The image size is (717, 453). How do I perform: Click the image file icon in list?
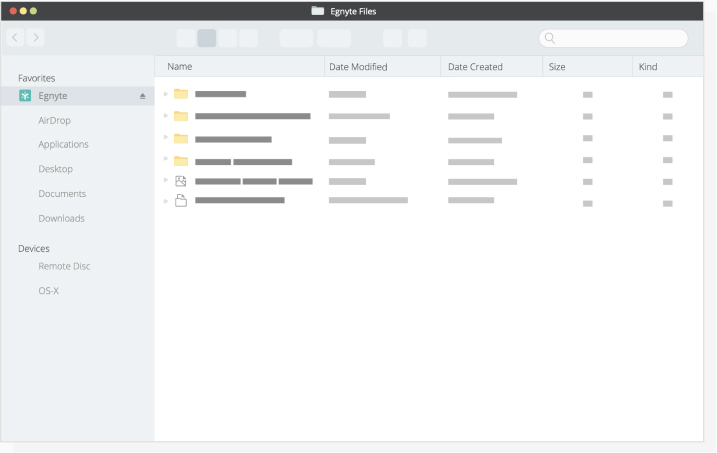(x=181, y=181)
